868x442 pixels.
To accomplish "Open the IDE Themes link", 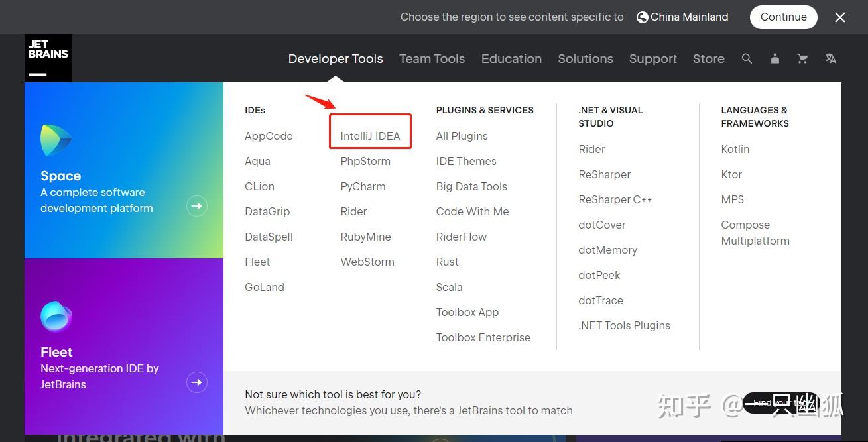I will pyautogui.click(x=466, y=161).
